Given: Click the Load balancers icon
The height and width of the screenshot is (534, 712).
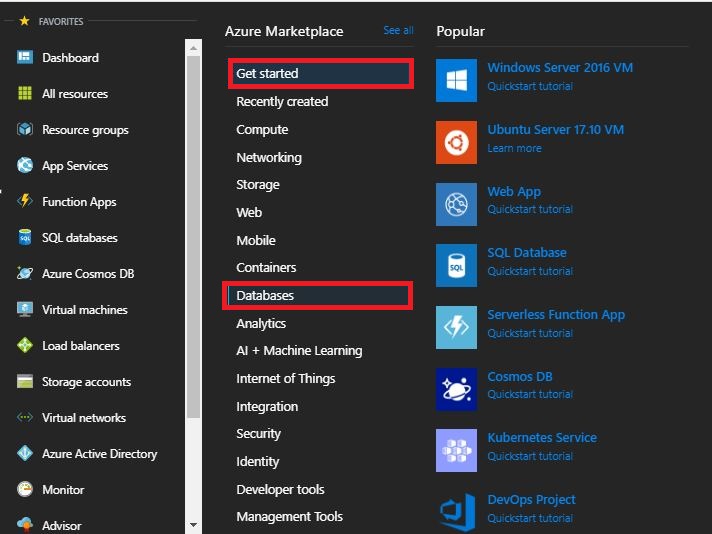Looking at the screenshot, I should click(25, 345).
